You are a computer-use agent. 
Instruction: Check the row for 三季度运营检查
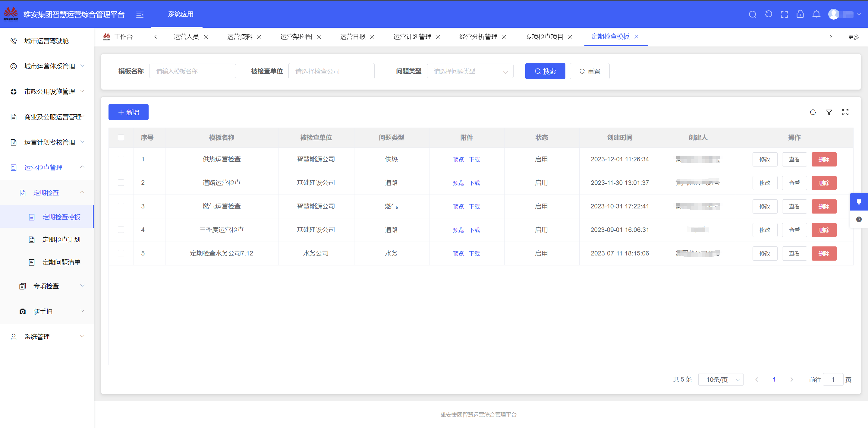click(x=121, y=230)
